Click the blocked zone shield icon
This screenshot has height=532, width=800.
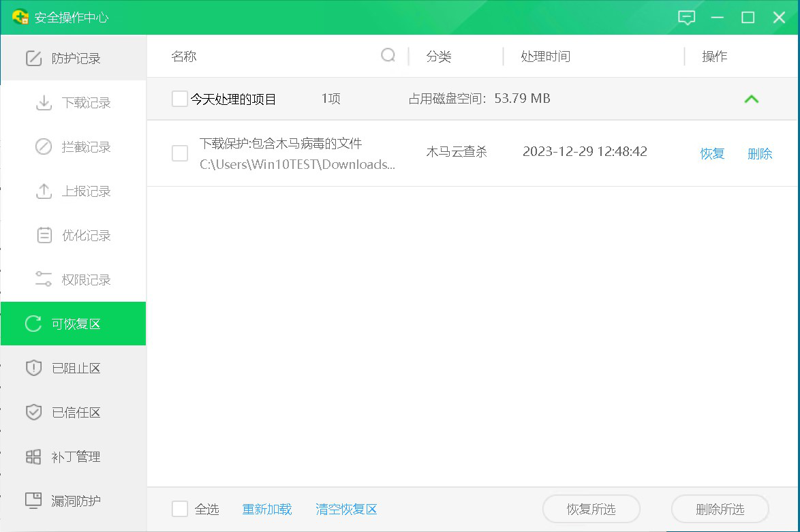pos(33,369)
